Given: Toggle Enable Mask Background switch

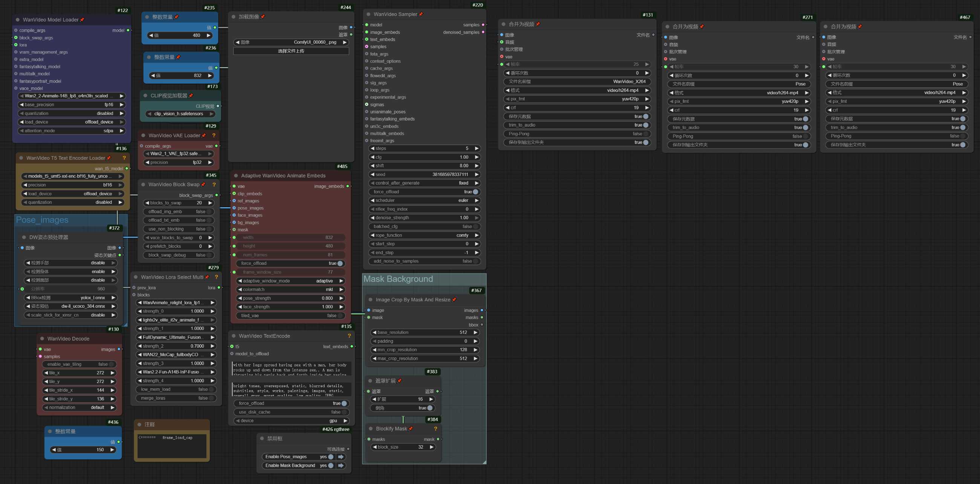Looking at the screenshot, I should click(331, 466).
